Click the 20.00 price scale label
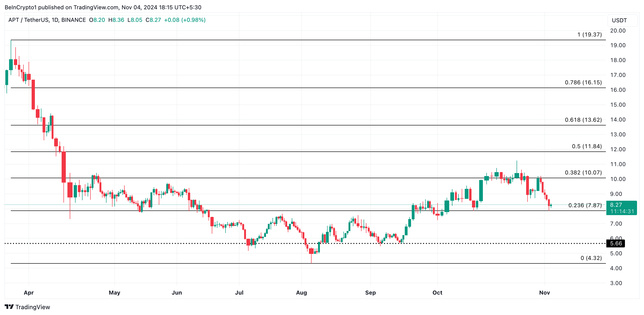Screen dimensions: 644x315 [617, 31]
